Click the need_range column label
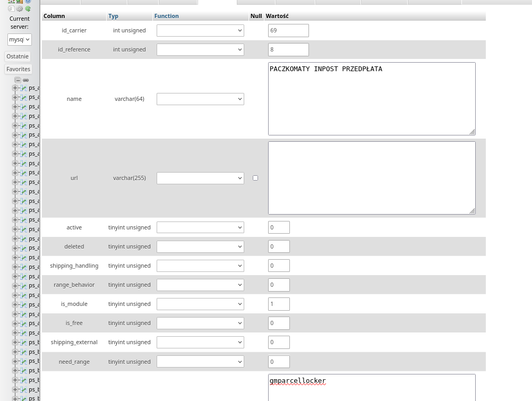This screenshot has width=532, height=401. coord(74,362)
